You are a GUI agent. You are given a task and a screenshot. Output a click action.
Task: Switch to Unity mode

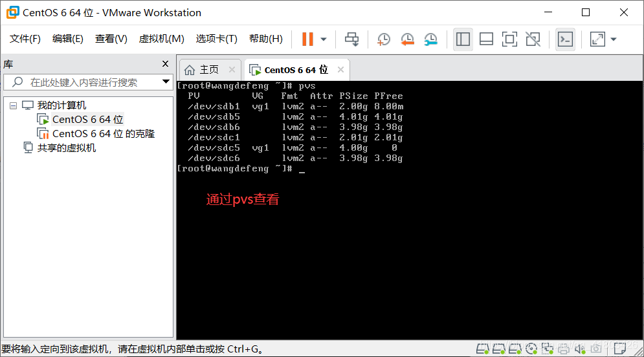coord(533,39)
